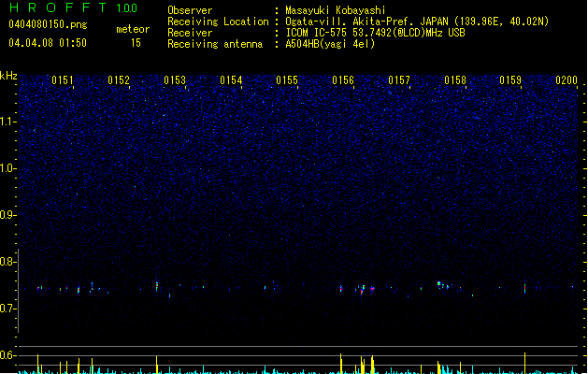
Task: Click the 0158 time axis label
Action: point(455,79)
